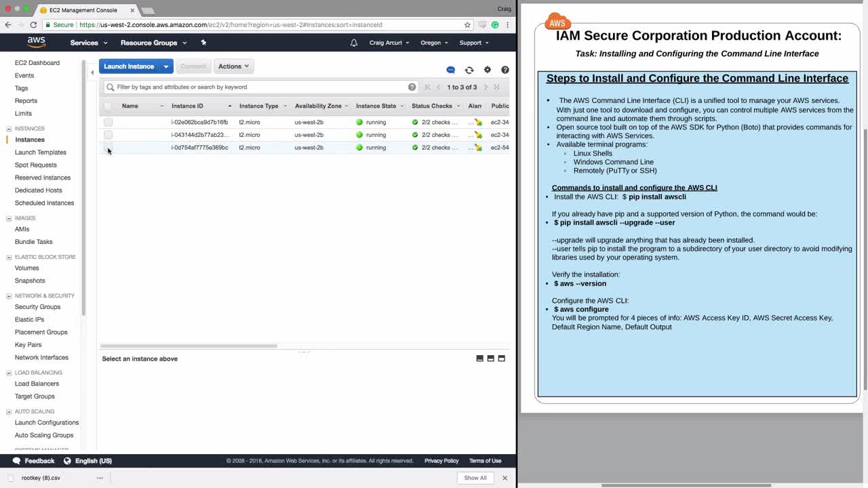Collapse the NETWORK & SECURITY section

click(x=9, y=296)
